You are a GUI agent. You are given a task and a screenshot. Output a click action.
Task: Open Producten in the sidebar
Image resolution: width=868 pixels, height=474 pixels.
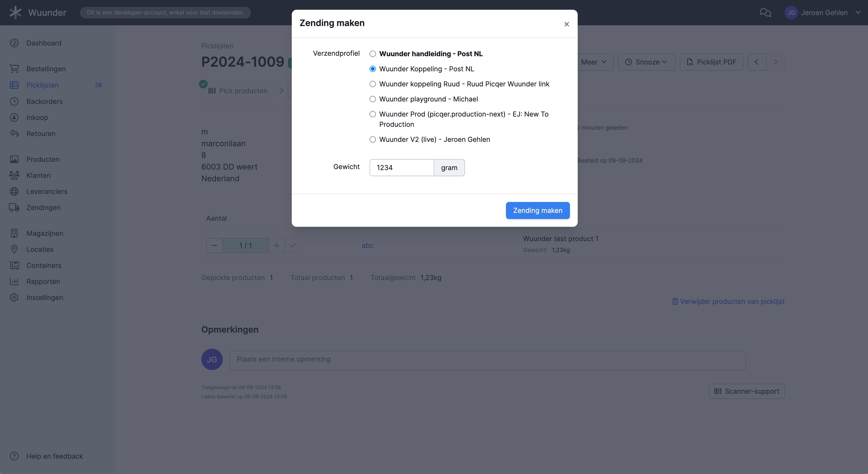click(x=43, y=159)
